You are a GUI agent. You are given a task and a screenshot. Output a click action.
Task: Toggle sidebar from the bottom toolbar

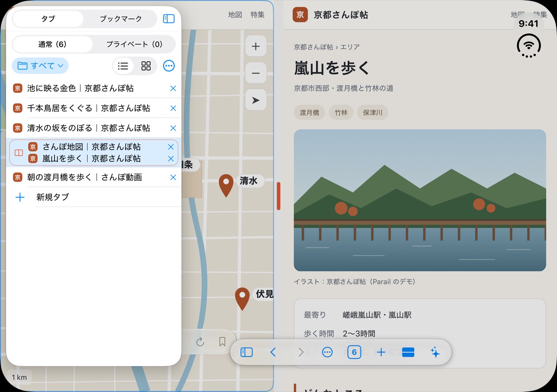click(247, 352)
